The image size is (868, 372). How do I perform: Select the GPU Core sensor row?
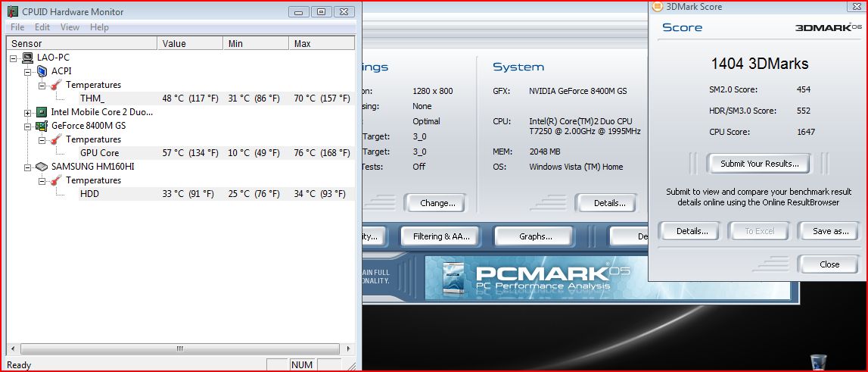216,153
